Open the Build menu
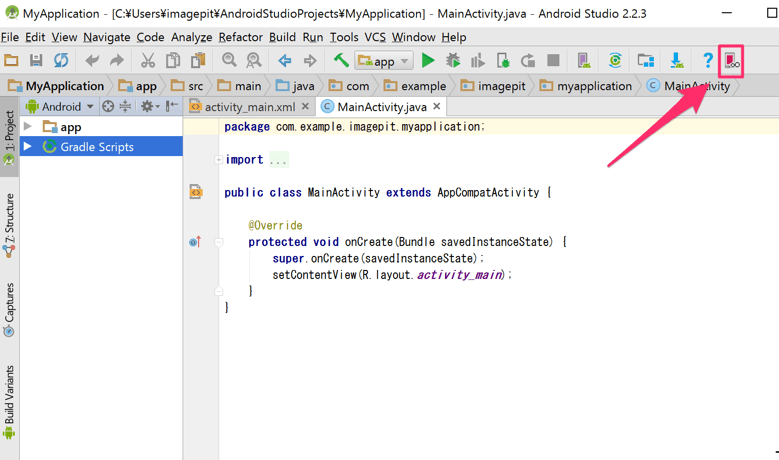 282,37
